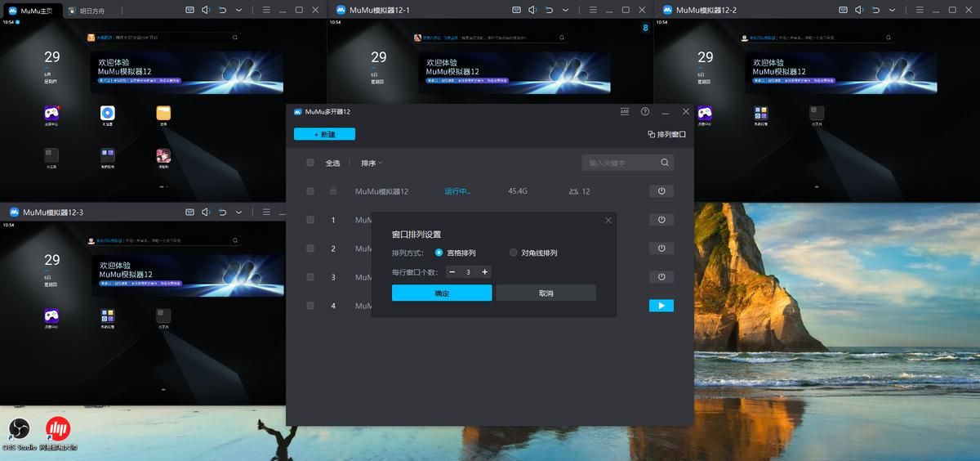Tick the checkbox for instance row 3

tap(310, 277)
